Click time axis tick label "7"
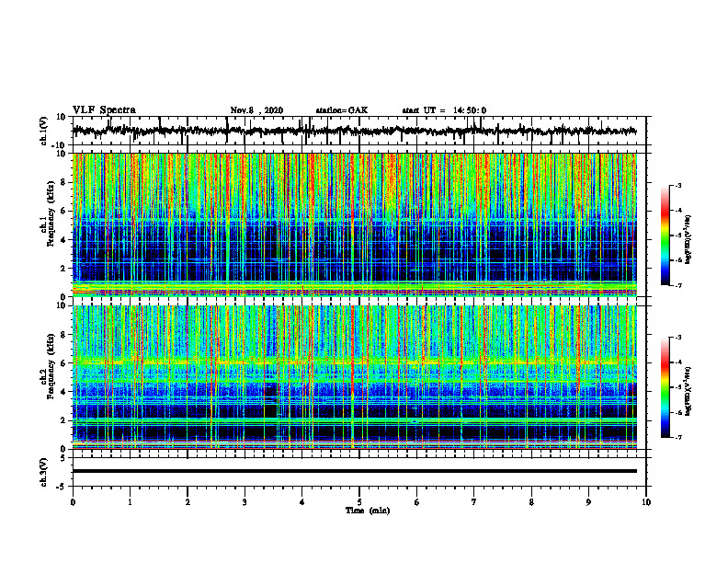Image resolution: width=728 pixels, height=563 pixels. pyautogui.click(x=474, y=502)
